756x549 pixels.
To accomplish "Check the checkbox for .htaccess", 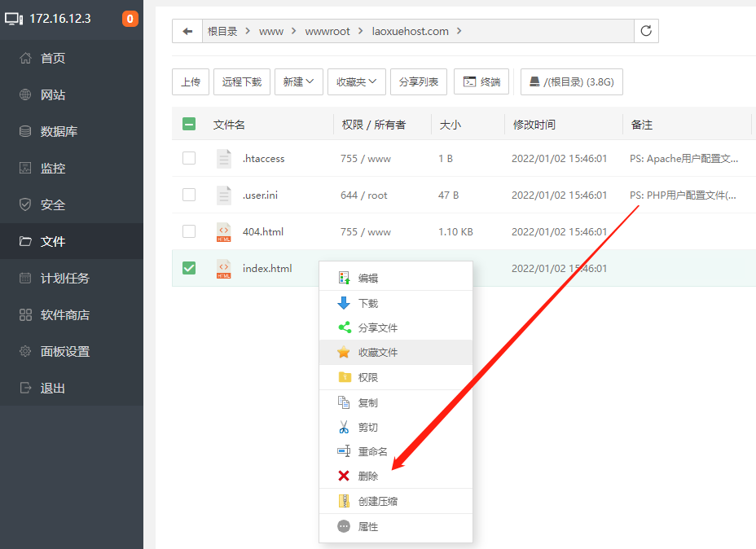I will [189, 158].
